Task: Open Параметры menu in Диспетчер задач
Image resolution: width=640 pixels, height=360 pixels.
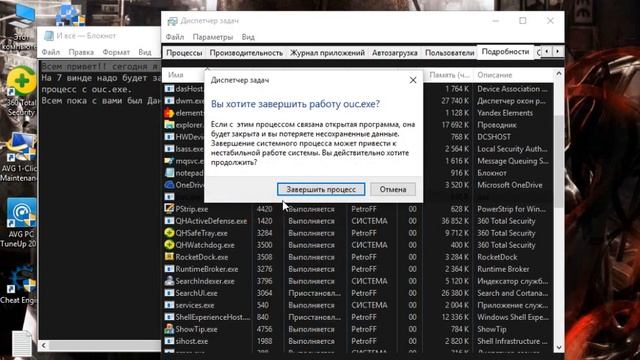Action: coord(213,37)
